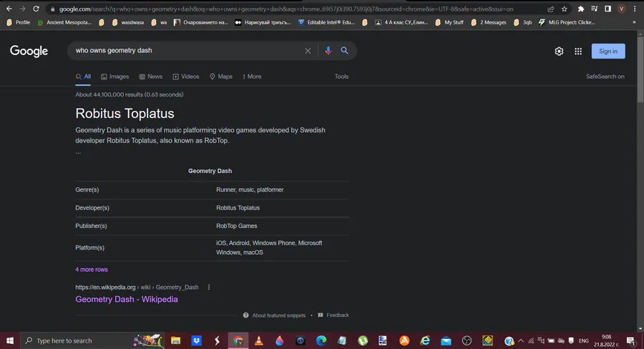644x349 pixels.
Task: Select the All results tab
Action: tap(83, 77)
